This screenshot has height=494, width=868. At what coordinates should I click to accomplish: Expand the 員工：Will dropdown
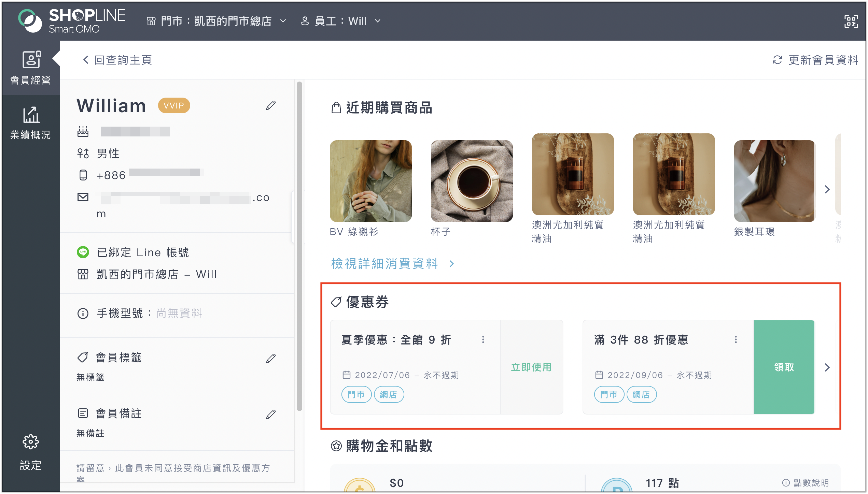[341, 21]
